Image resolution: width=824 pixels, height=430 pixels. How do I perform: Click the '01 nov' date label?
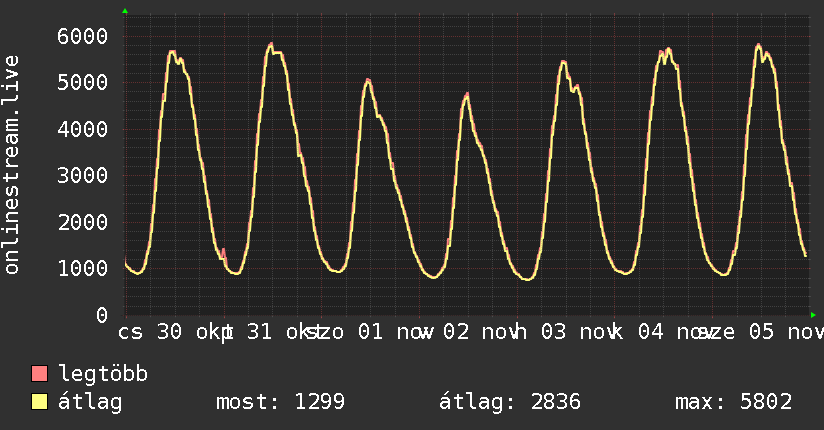point(395,332)
